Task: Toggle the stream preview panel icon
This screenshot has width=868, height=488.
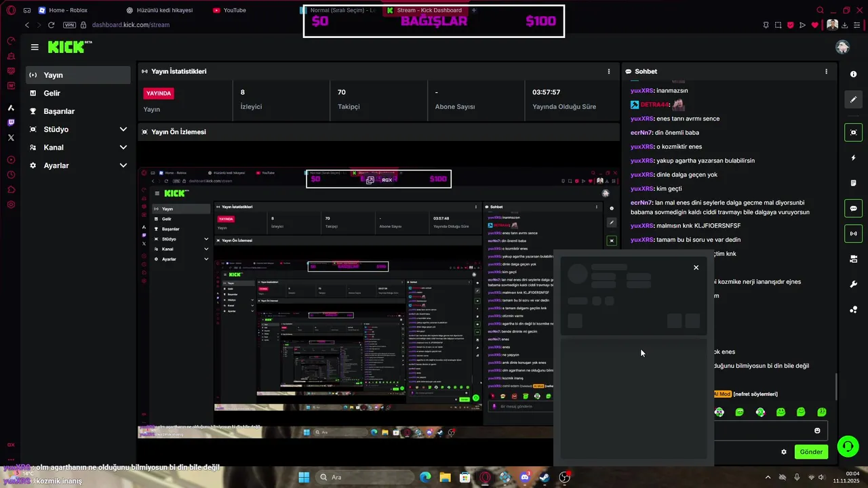Action: pos(853,132)
